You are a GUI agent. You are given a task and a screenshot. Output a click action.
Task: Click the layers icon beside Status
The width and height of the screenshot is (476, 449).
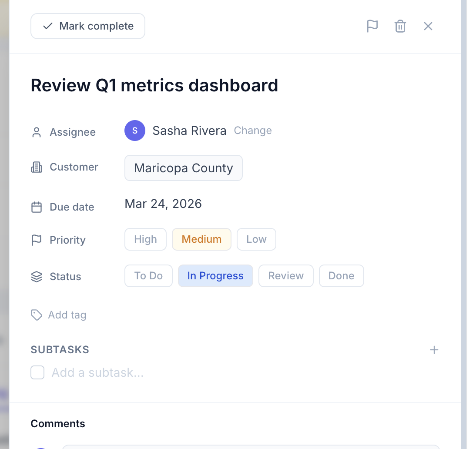[37, 277]
